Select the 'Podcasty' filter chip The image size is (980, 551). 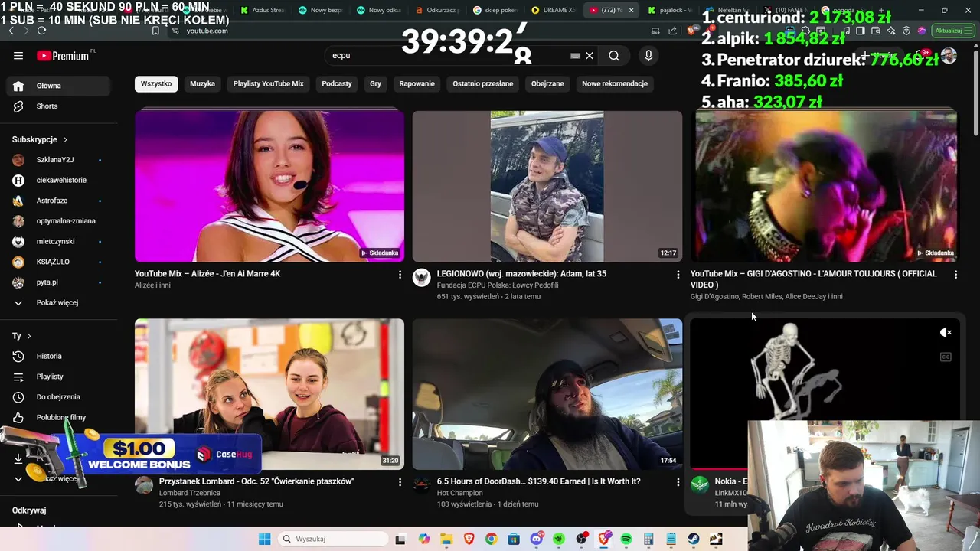pos(337,83)
